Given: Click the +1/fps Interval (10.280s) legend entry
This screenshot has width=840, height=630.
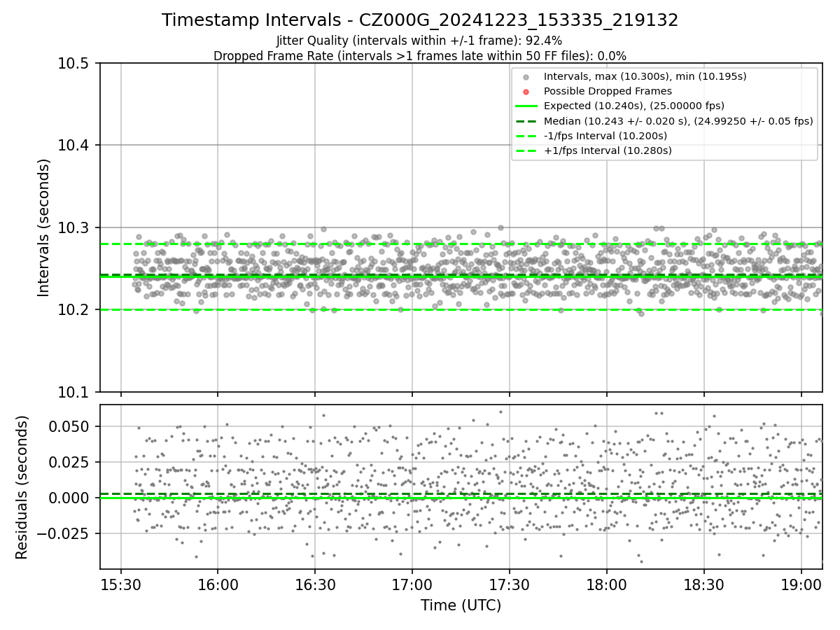Looking at the screenshot, I should pos(608,150).
